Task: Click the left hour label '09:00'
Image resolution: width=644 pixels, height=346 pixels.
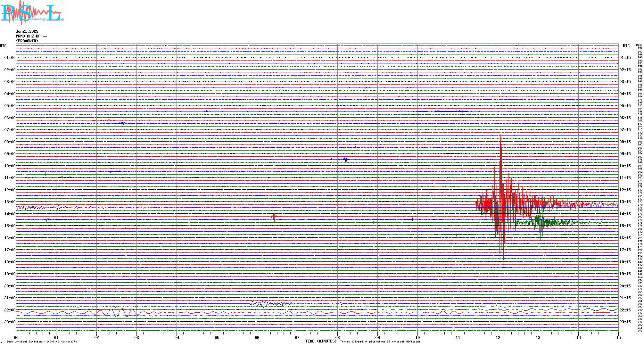Action: (x=10, y=154)
